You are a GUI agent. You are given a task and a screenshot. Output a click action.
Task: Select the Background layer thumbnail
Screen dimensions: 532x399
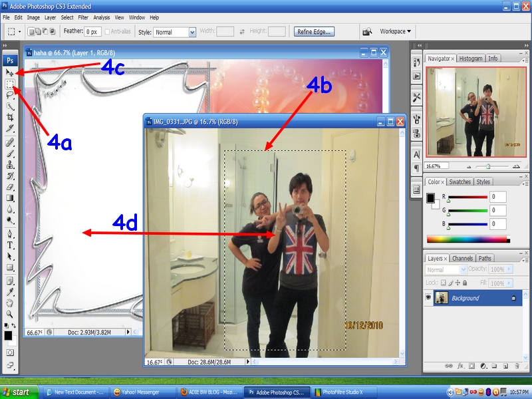pyautogui.click(x=441, y=297)
